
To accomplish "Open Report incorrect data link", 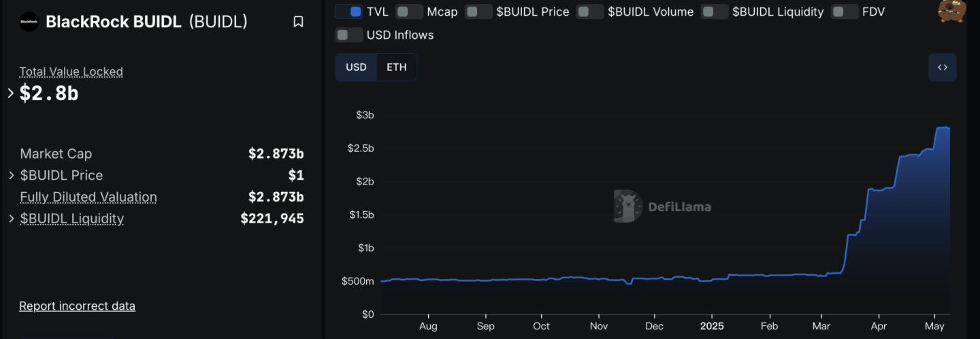I will tap(77, 306).
